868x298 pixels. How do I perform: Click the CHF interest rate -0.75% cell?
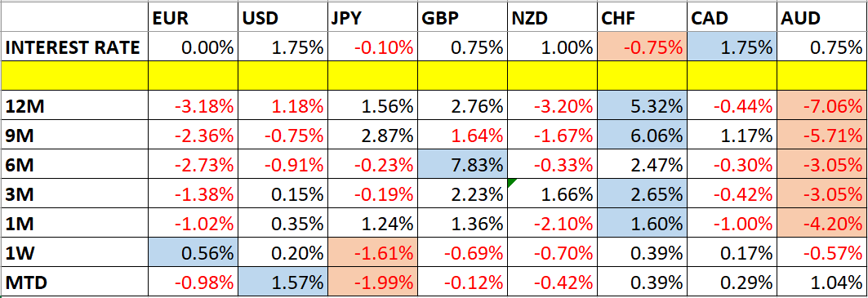point(642,47)
